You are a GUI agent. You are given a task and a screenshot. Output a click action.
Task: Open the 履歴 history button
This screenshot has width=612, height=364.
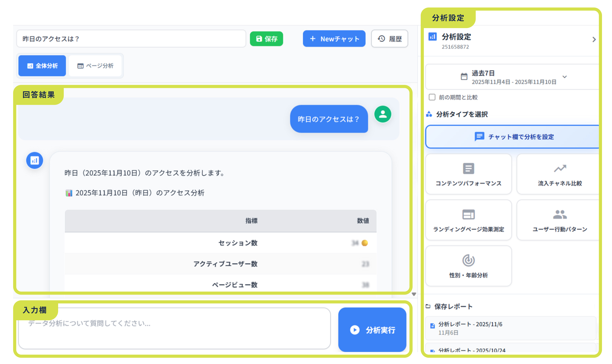(x=389, y=39)
